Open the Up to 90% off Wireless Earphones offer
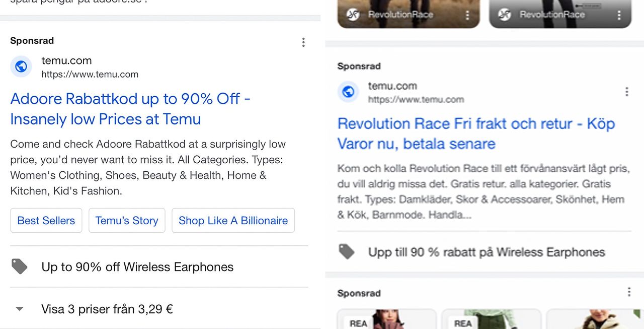The image size is (644, 329). point(137,267)
